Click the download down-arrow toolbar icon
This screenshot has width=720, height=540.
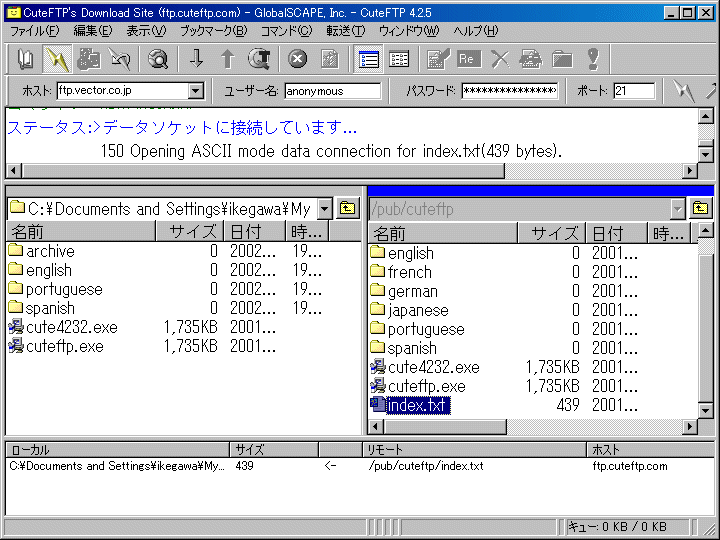[197, 59]
